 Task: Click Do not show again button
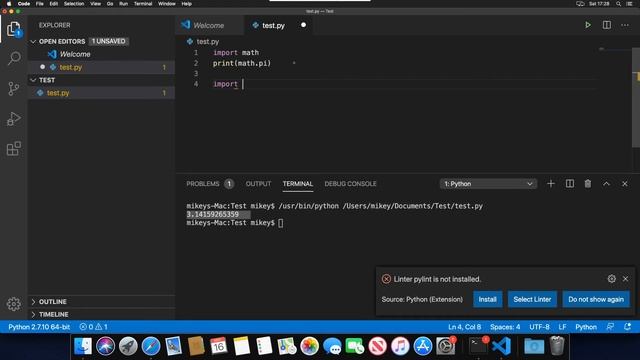click(x=596, y=299)
